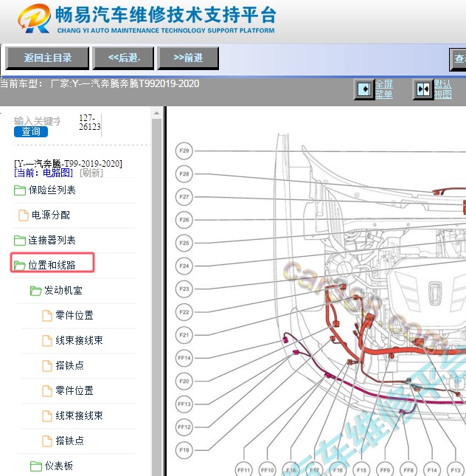Click the [当前: 电路图] link
Viewport: 466px width, 476px height.
click(x=44, y=173)
